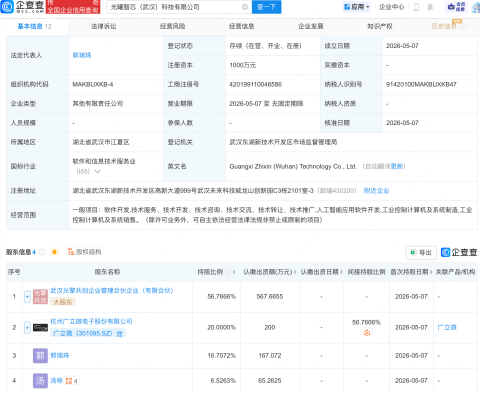Open stock tag 广立微 301095.SZ
Viewport: 480px width, 393px height.
(x=88, y=333)
